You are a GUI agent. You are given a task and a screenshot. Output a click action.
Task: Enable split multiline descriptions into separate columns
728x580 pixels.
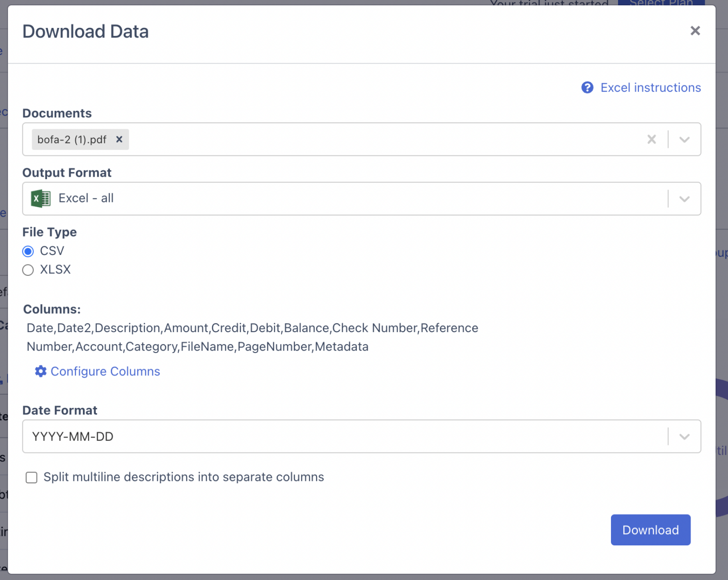[x=31, y=478]
